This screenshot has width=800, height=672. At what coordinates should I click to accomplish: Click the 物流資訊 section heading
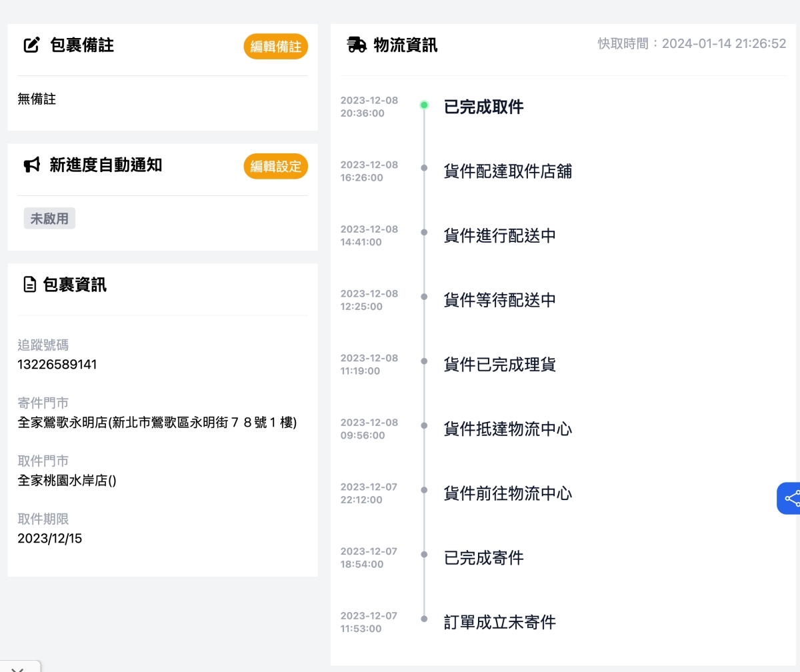405,45
